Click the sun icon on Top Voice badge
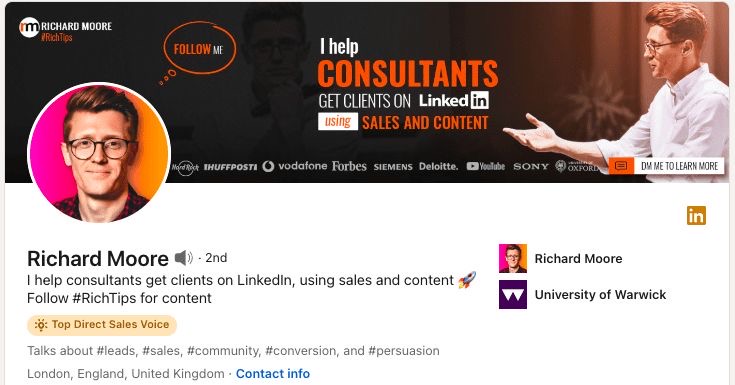Viewport: 735px width, 385px height. pyautogui.click(x=41, y=325)
